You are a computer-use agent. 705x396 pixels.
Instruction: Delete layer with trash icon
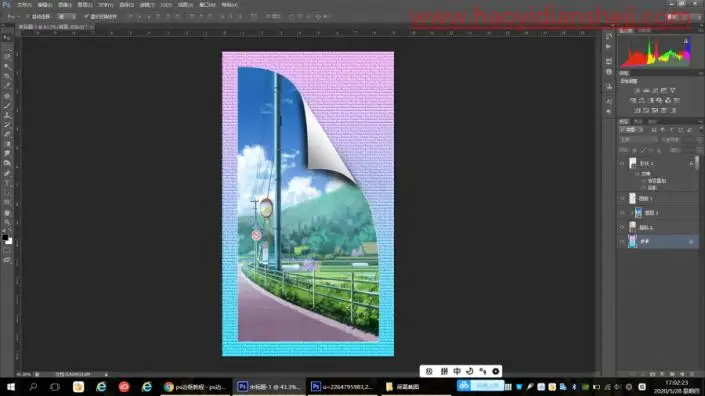(x=692, y=374)
